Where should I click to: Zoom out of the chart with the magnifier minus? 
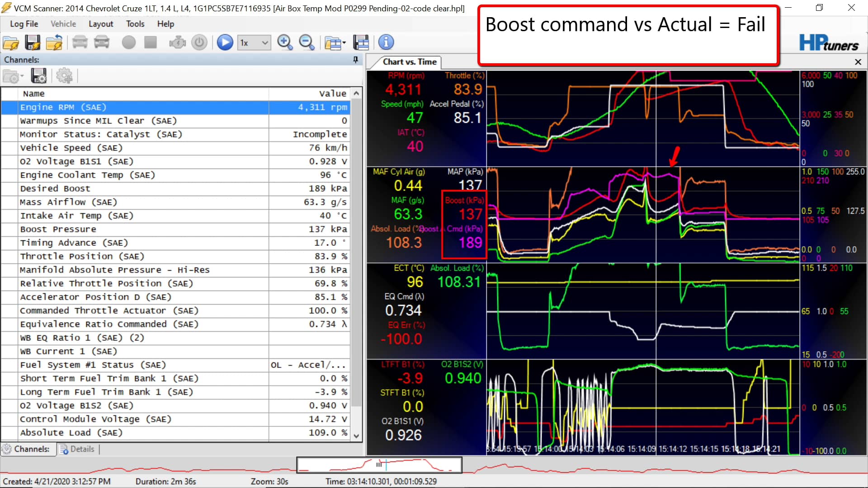[307, 42]
